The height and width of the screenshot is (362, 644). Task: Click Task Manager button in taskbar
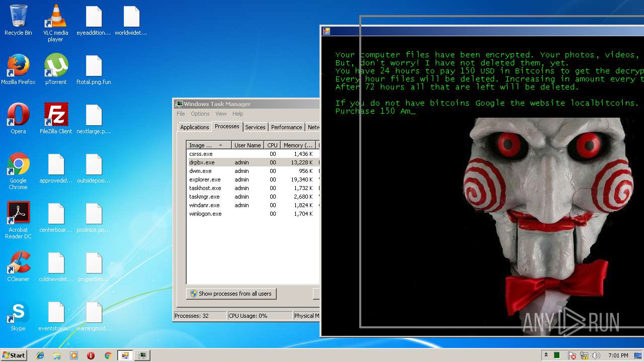tap(142, 355)
